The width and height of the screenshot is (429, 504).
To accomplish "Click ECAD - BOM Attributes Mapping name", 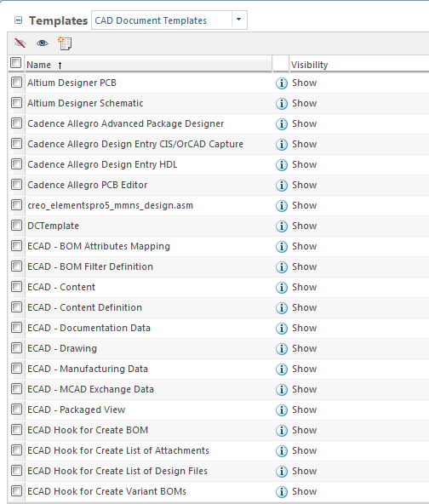I will (x=99, y=246).
